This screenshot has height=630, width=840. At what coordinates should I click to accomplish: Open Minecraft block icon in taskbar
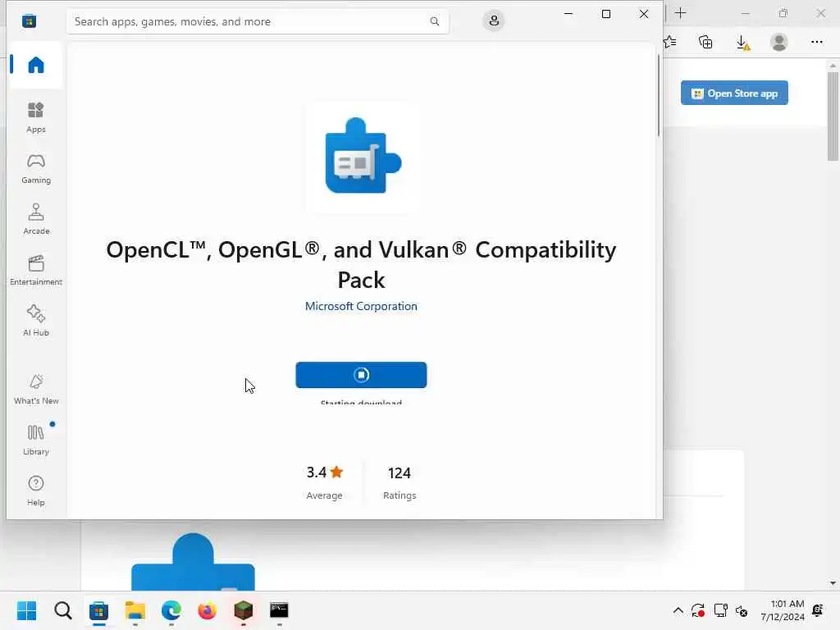(x=243, y=610)
